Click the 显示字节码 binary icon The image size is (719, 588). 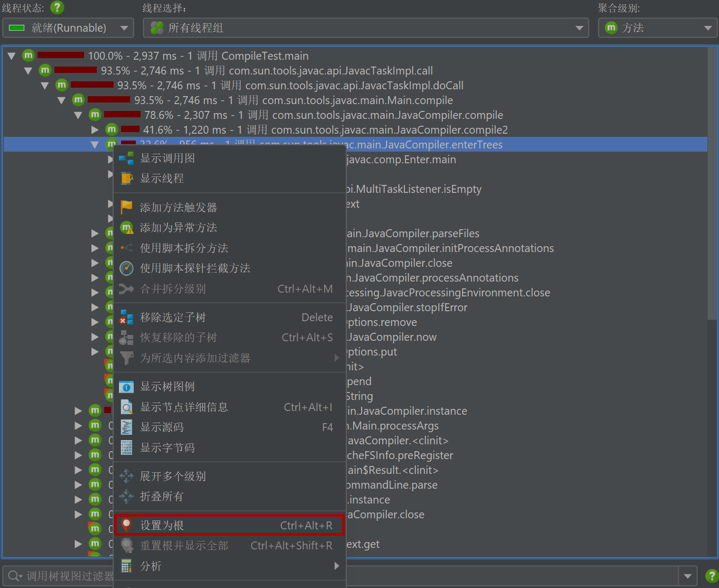[126, 448]
